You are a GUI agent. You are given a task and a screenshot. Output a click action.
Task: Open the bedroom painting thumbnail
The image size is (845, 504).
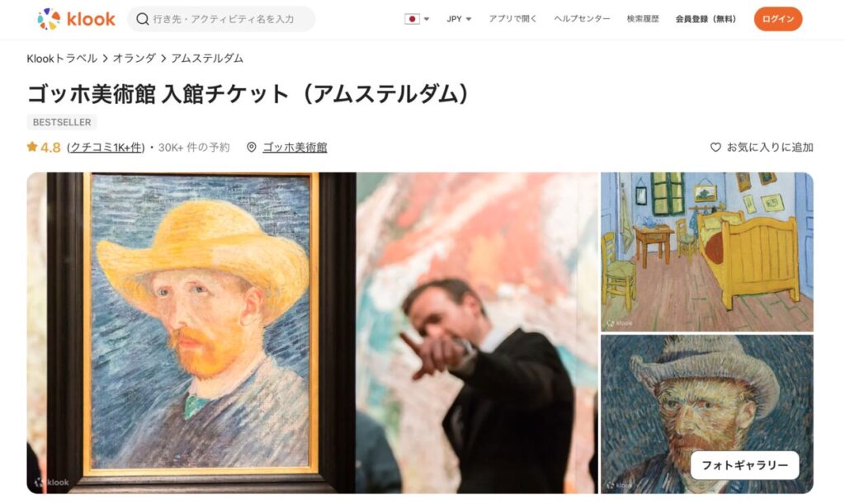(x=707, y=252)
